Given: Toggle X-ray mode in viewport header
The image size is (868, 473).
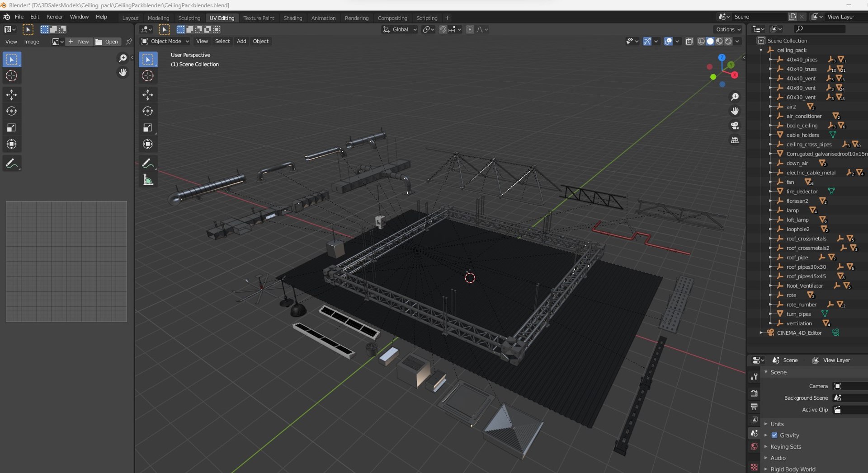Looking at the screenshot, I should tap(689, 42).
